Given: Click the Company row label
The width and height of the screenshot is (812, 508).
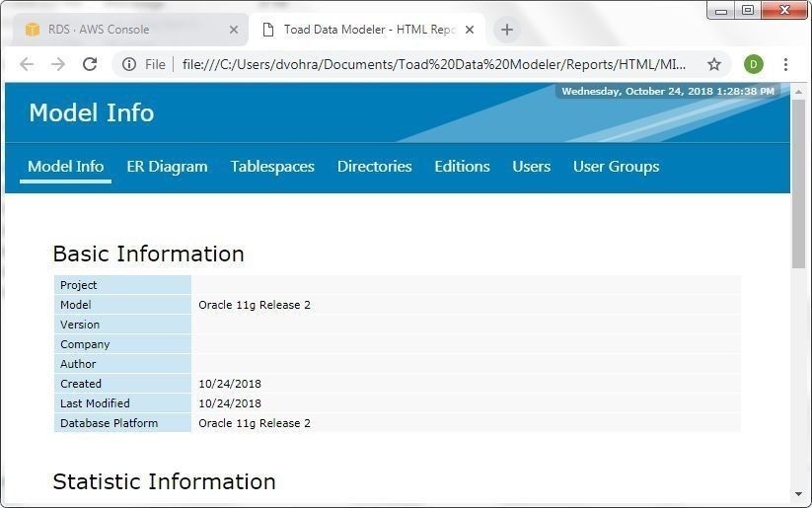Looking at the screenshot, I should click(85, 344).
